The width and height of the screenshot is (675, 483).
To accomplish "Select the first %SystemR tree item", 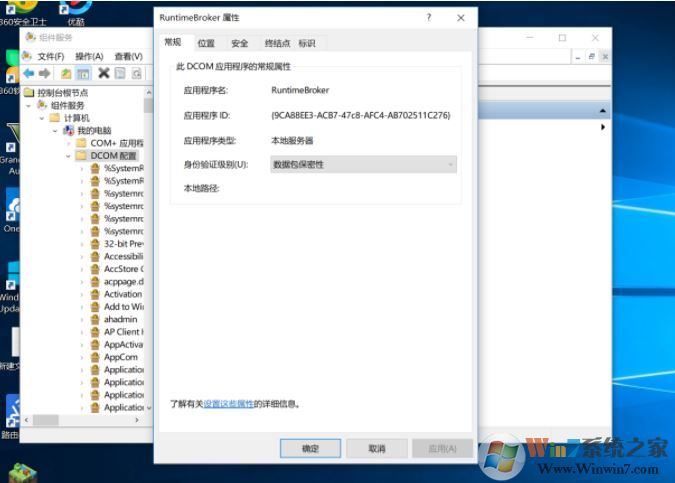I will (x=124, y=168).
